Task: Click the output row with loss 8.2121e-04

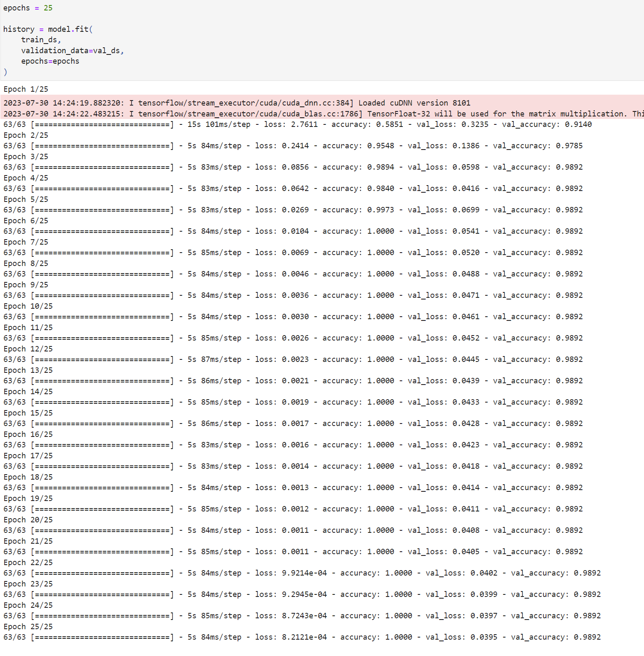Action: coord(302,637)
